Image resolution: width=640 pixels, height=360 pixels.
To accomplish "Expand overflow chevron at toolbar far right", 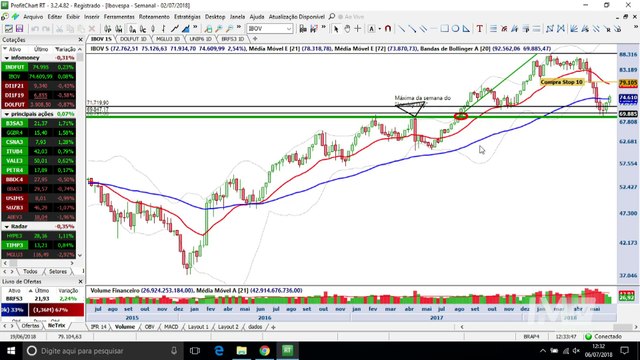I will pos(636,27).
